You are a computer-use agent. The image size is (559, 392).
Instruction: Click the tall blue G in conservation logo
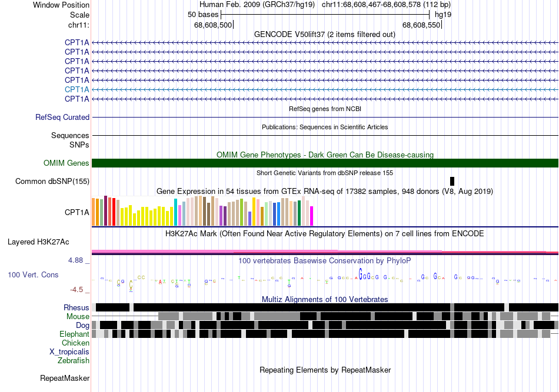pos(361,274)
